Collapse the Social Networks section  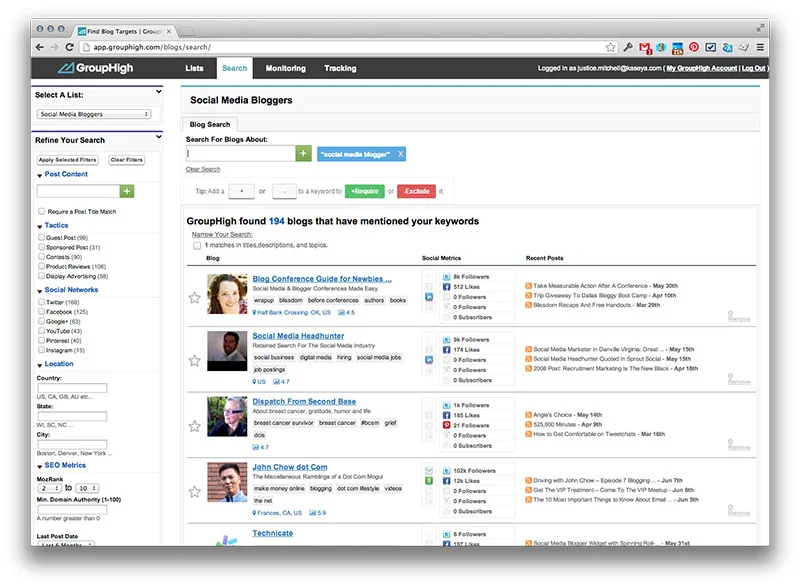pyautogui.click(x=40, y=291)
